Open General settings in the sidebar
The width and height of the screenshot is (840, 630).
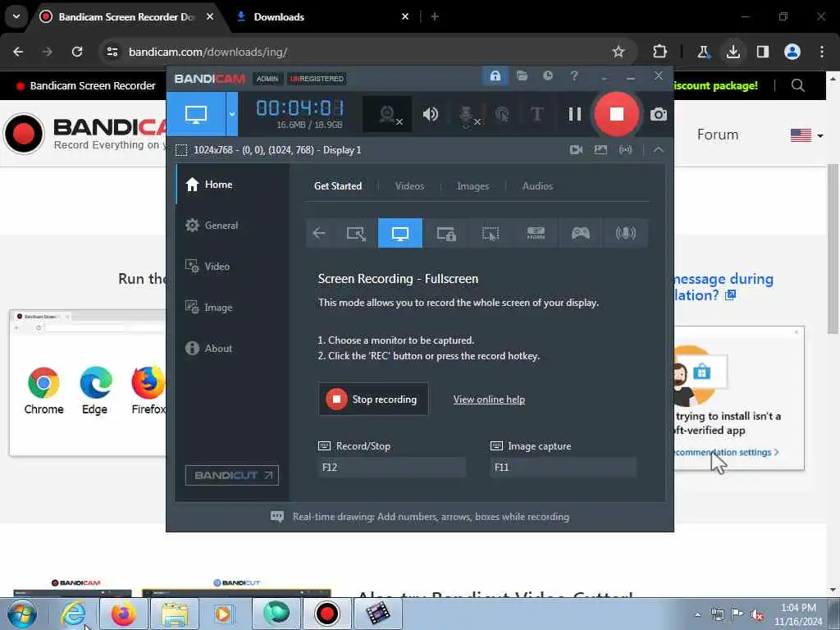[x=232, y=226]
